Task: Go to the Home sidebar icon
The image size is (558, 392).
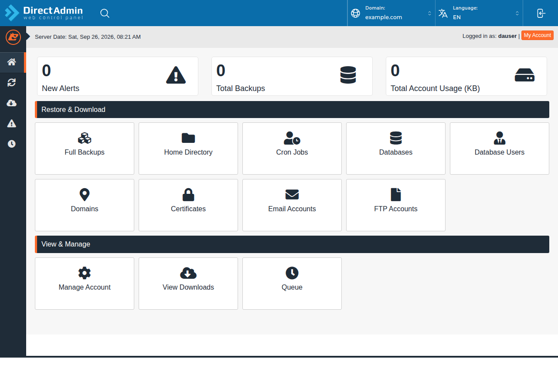Action: 12,62
